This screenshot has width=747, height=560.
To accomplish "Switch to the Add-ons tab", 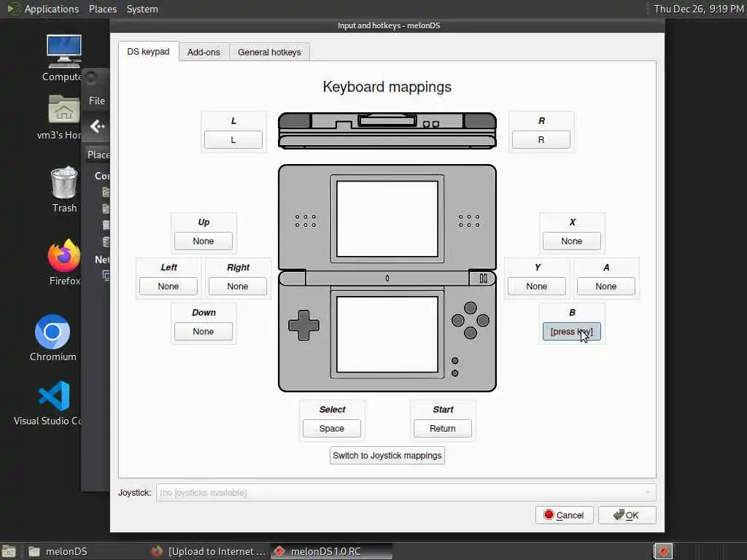I will click(x=204, y=52).
